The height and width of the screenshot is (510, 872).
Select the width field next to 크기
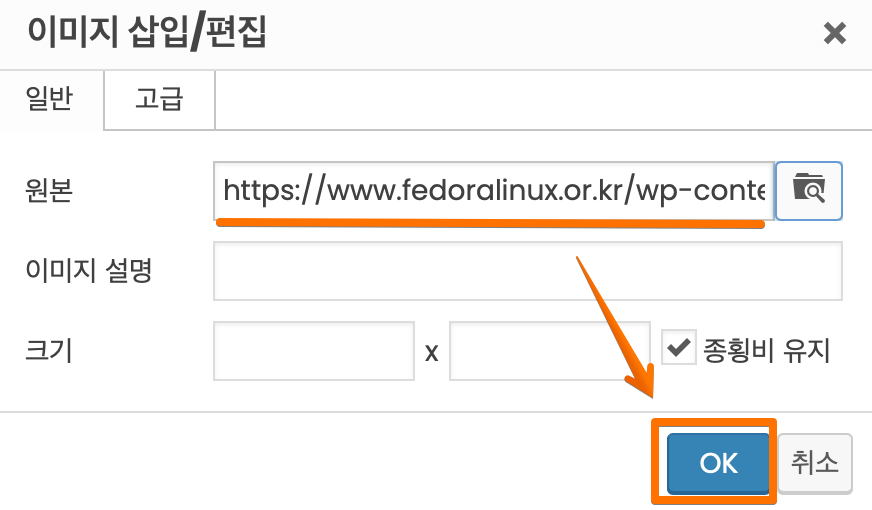[314, 351]
